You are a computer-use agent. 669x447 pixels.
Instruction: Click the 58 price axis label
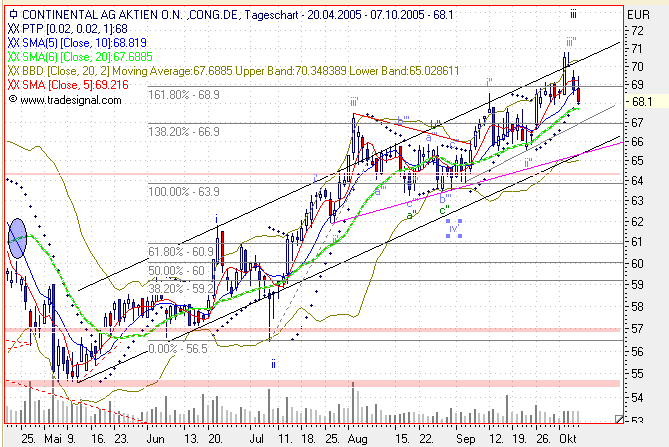637,307
